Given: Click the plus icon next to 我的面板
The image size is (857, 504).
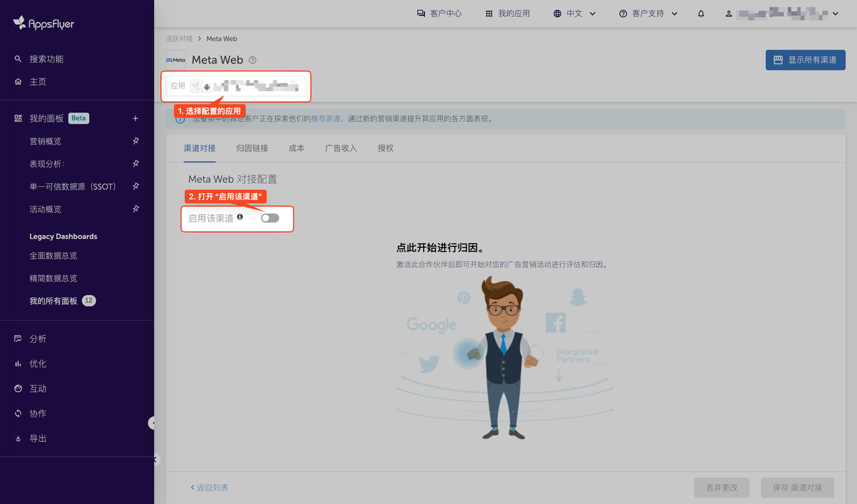Looking at the screenshot, I should 135,118.
